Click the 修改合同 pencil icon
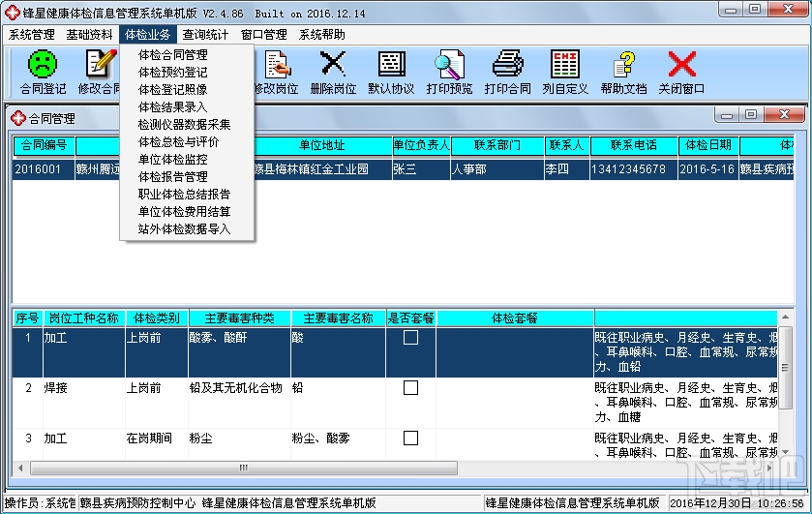 pos(101,64)
